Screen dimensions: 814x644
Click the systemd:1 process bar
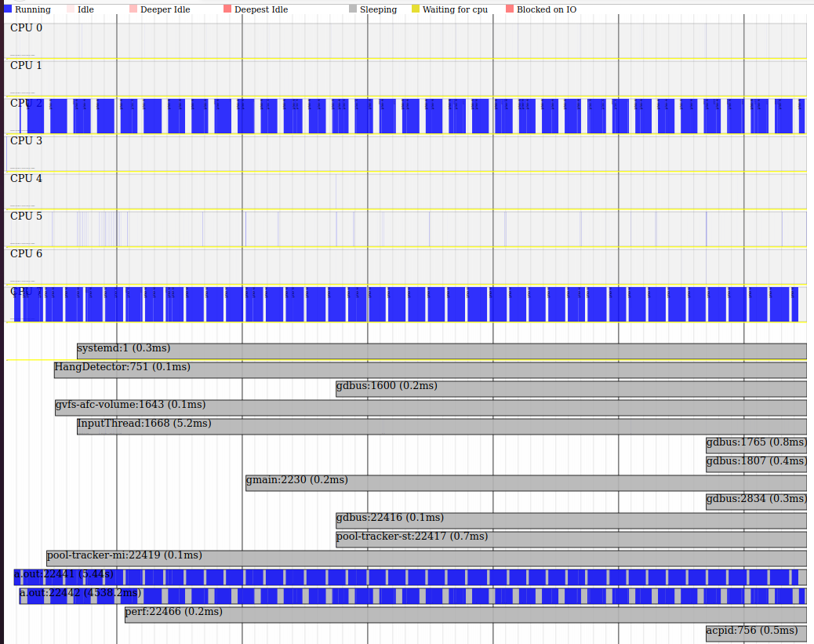point(441,351)
